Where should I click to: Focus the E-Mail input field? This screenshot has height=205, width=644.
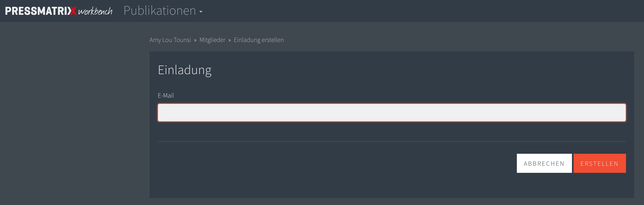click(x=392, y=112)
